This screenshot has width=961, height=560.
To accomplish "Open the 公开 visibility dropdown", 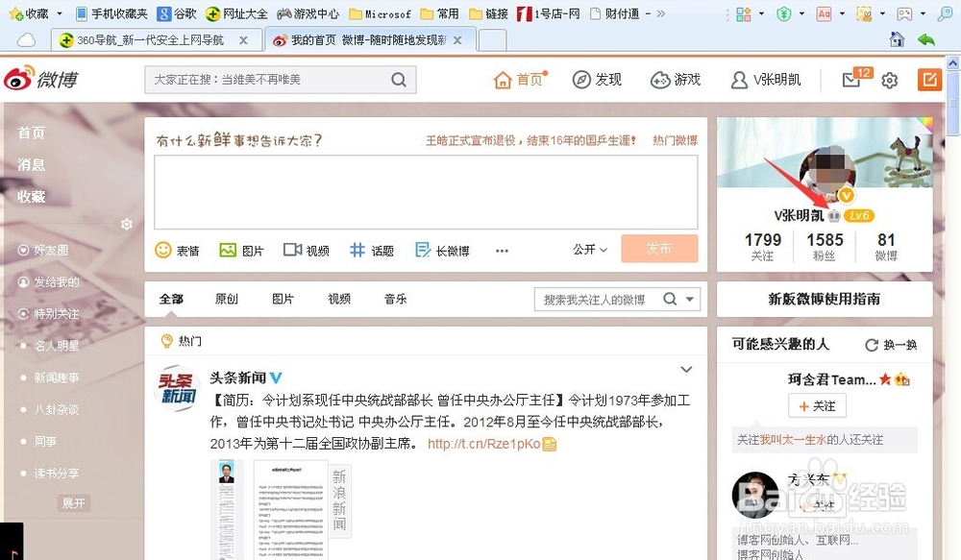I will coord(587,248).
